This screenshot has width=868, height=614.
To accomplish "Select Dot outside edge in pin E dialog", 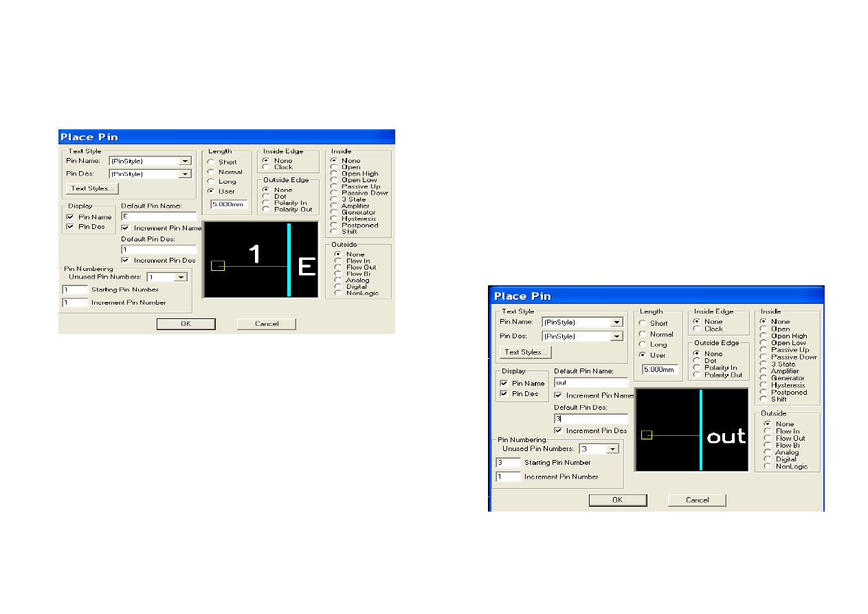I will coord(266,196).
